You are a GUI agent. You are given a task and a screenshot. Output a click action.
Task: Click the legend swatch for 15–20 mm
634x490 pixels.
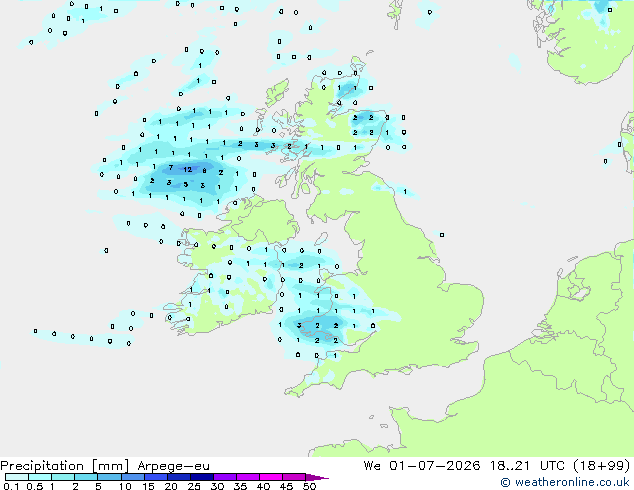[x=155, y=477]
